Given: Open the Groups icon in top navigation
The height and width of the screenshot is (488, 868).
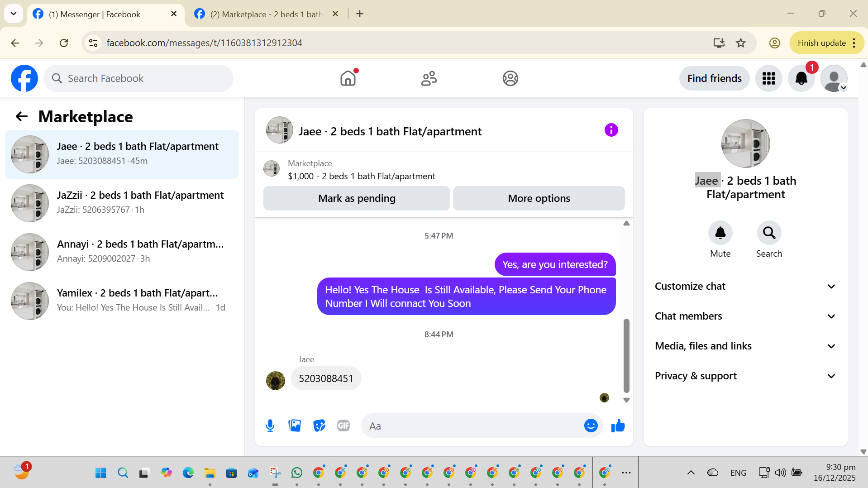Looking at the screenshot, I should 510,78.
